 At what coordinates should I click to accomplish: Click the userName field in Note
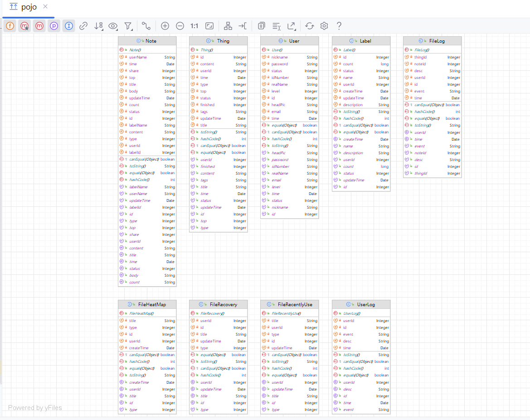(147, 57)
